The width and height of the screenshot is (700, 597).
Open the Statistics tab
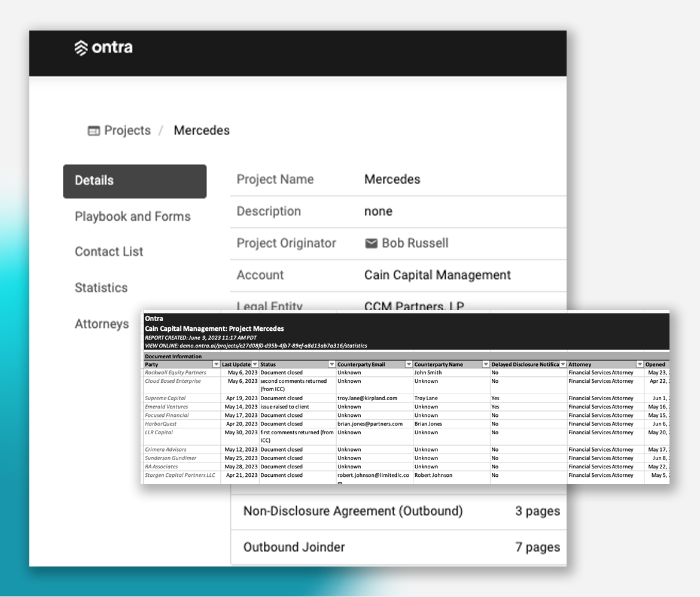(x=101, y=288)
